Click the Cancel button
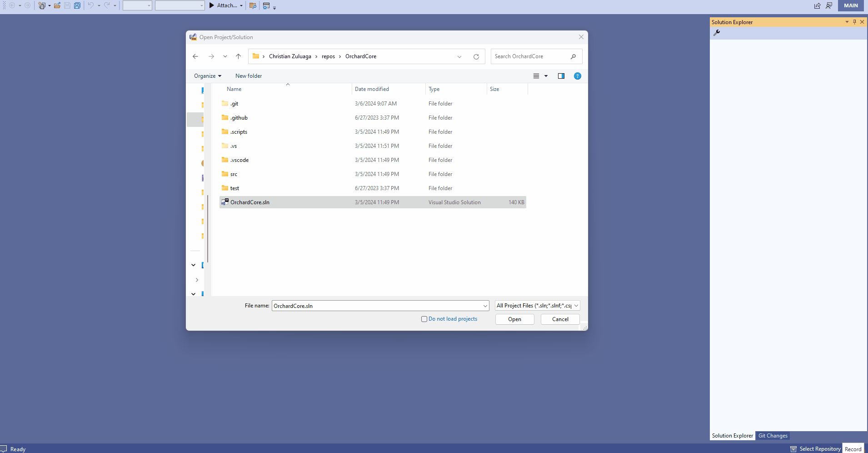 pyautogui.click(x=560, y=319)
